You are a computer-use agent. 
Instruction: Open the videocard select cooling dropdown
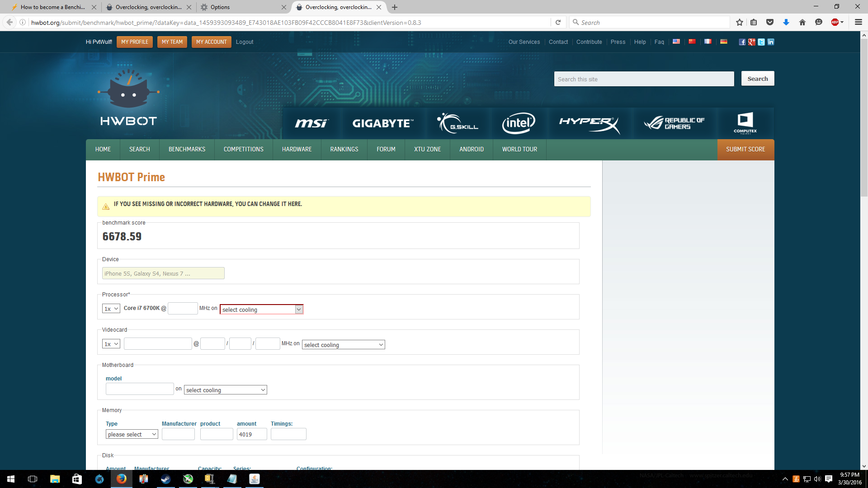[x=344, y=345]
